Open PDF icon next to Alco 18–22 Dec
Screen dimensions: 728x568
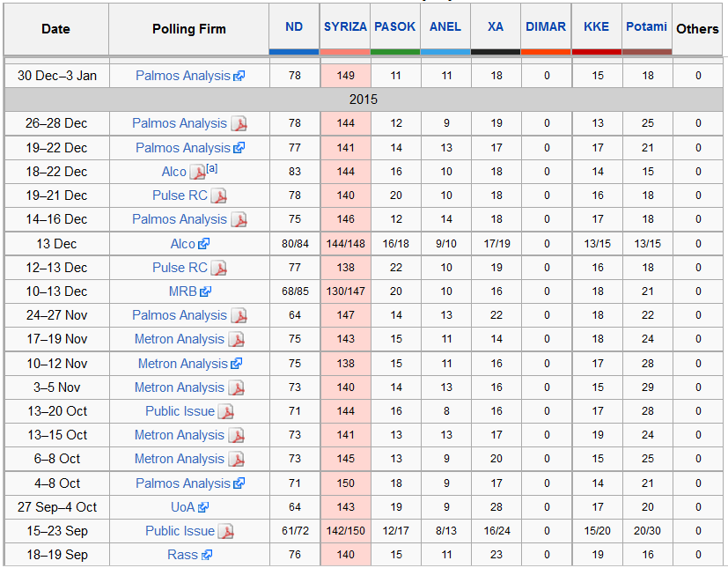(x=197, y=173)
